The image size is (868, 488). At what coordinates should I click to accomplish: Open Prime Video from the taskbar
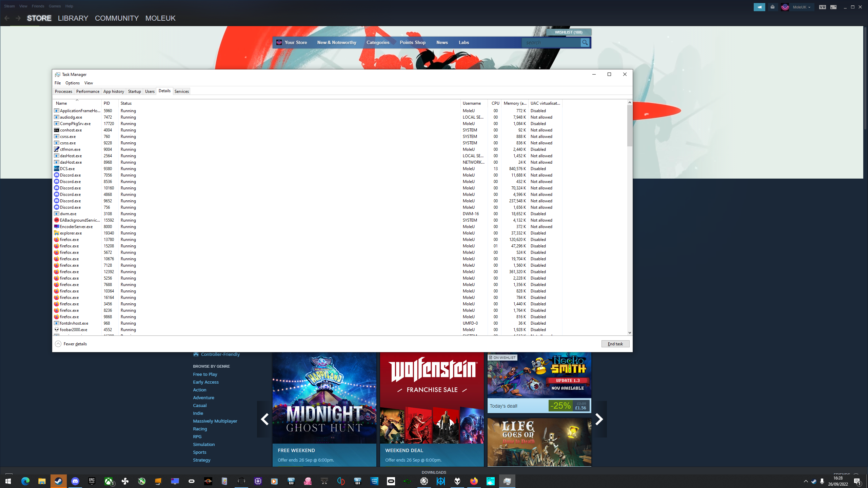pyautogui.click(x=374, y=481)
